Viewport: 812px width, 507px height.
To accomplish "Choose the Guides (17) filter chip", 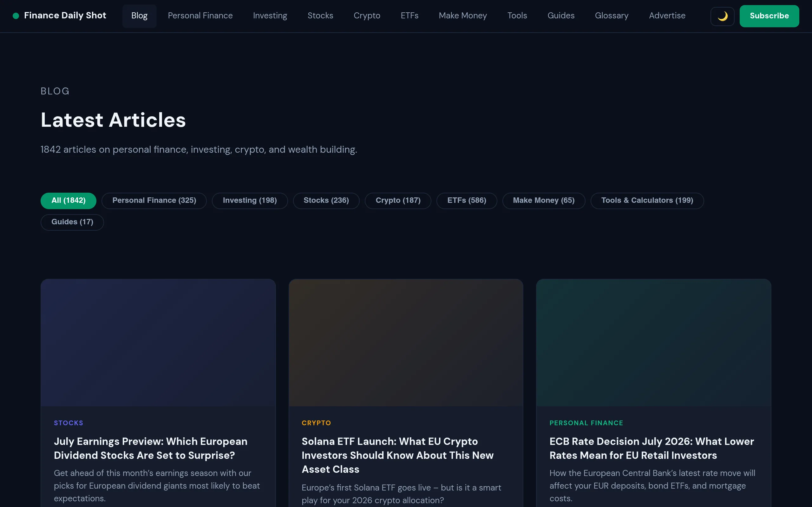I will pos(72,222).
